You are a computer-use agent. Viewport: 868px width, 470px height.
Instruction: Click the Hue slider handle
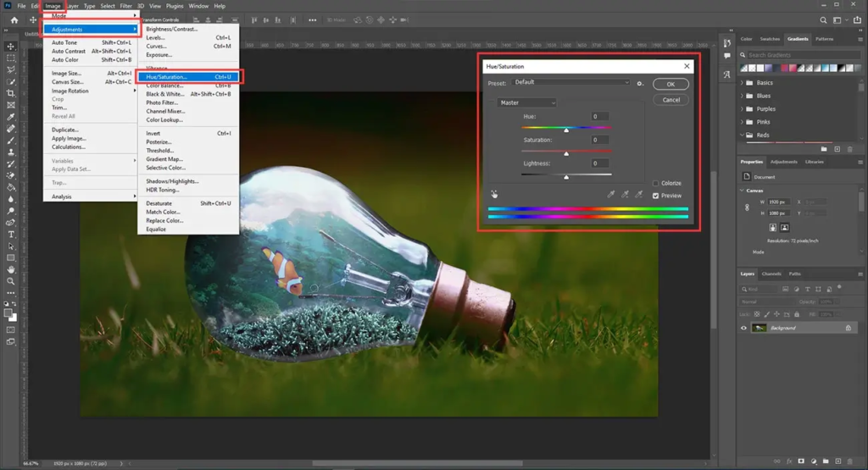tap(566, 130)
